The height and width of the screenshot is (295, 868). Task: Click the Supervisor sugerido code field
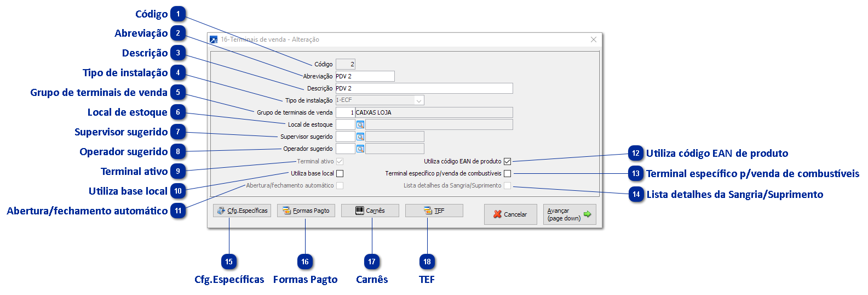pyautogui.click(x=346, y=137)
